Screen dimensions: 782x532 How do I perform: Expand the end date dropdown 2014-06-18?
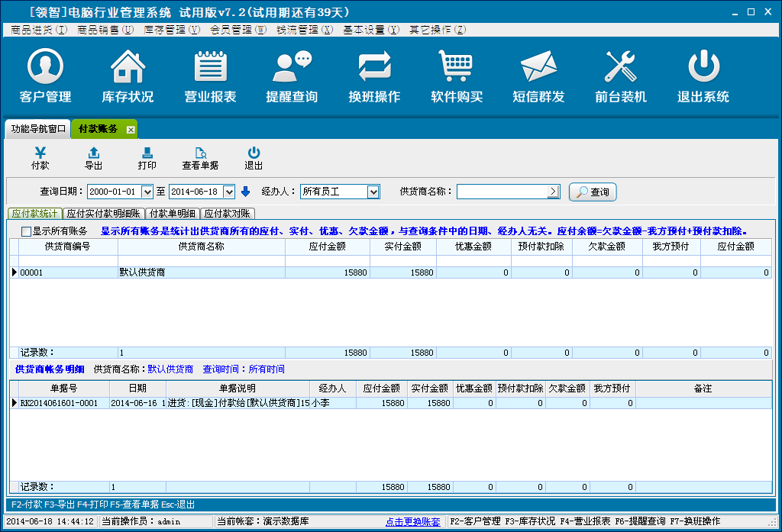(x=228, y=192)
